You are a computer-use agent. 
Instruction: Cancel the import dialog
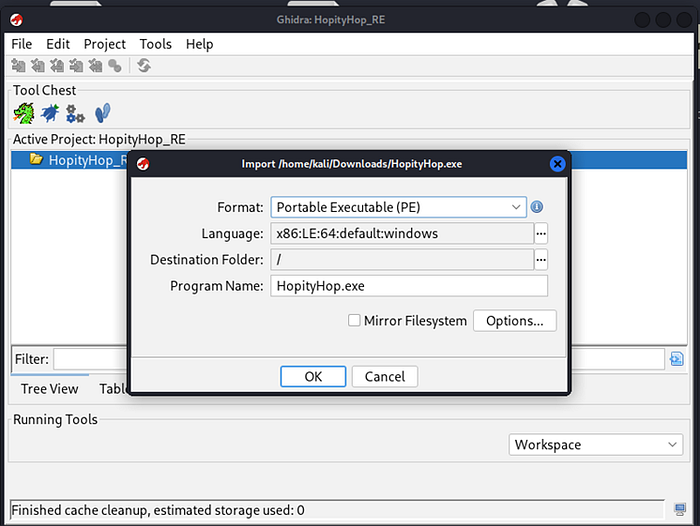point(385,376)
